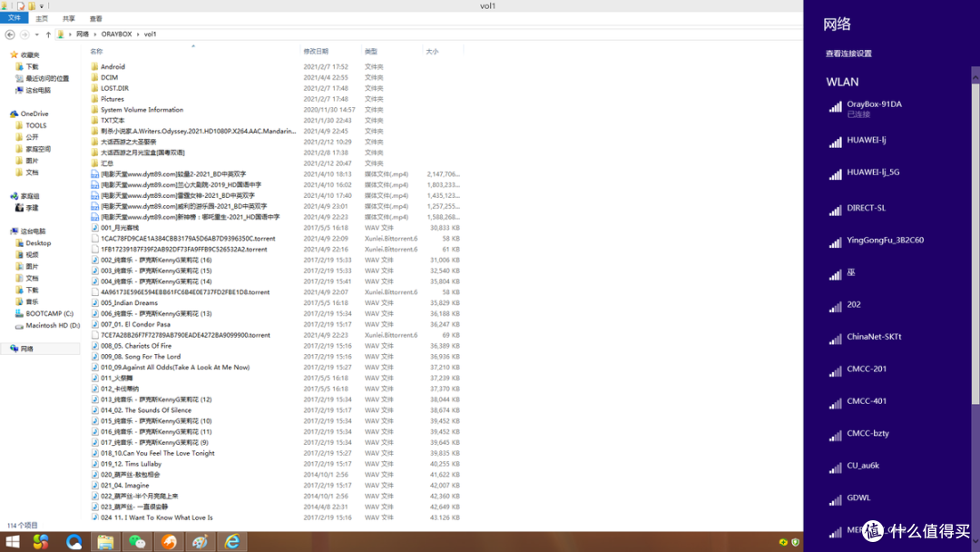Screen dimensions: 980x552
Task: Select 021_04. Imagine file
Action: pyautogui.click(x=125, y=486)
